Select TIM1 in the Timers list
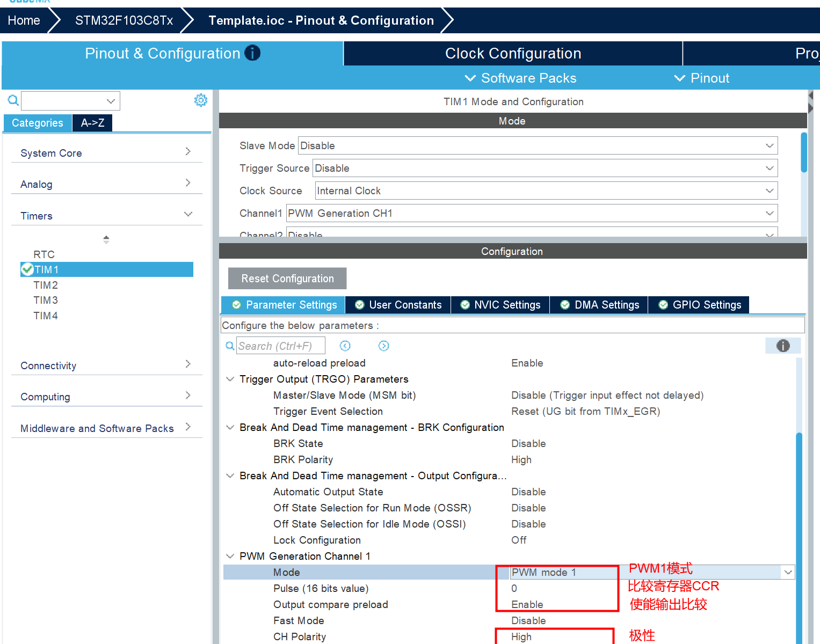Viewport: 820px width, 644px height. click(x=107, y=269)
